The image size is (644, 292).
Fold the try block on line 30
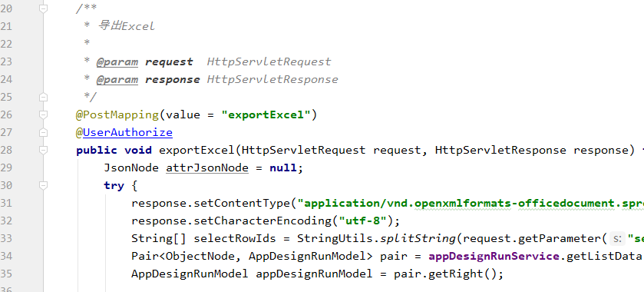coord(43,185)
